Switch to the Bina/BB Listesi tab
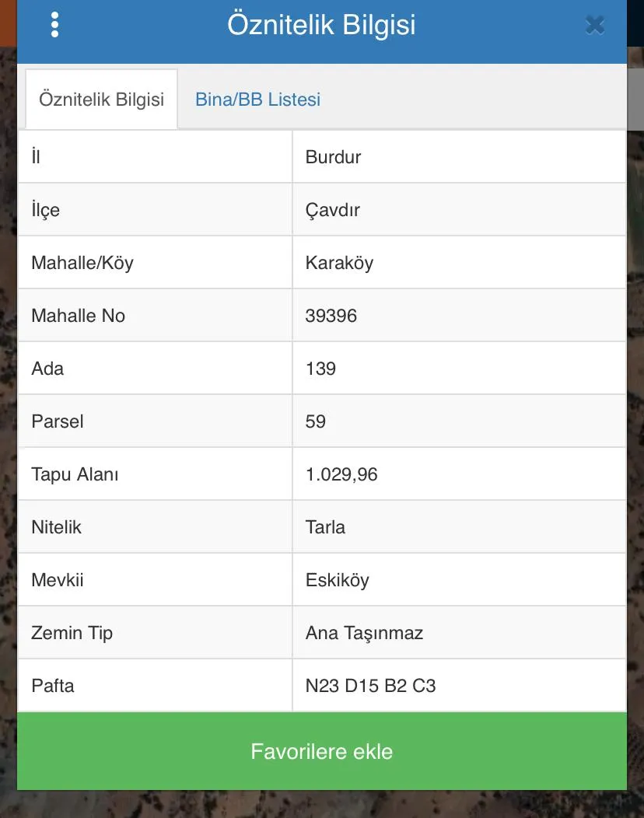 [257, 100]
